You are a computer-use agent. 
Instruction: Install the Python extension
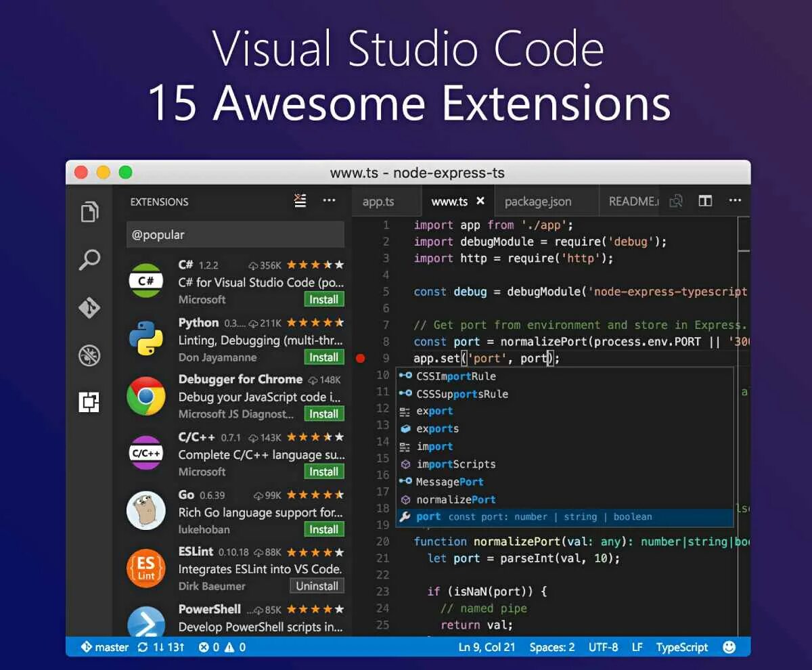point(324,357)
